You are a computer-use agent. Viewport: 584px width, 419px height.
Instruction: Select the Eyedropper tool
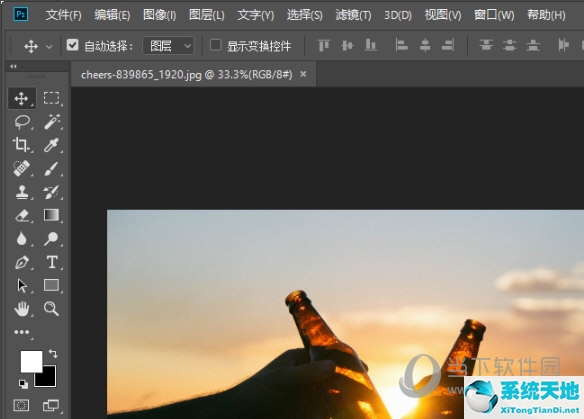pos(51,145)
